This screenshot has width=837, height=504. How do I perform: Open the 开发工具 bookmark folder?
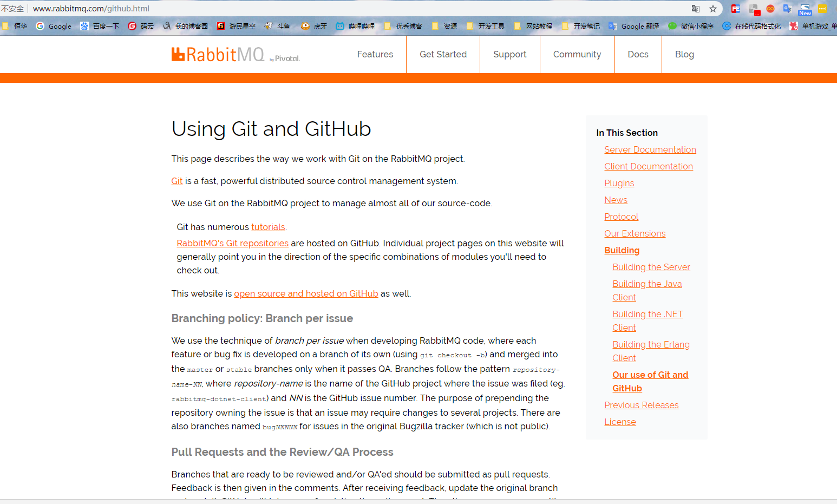[x=485, y=26]
